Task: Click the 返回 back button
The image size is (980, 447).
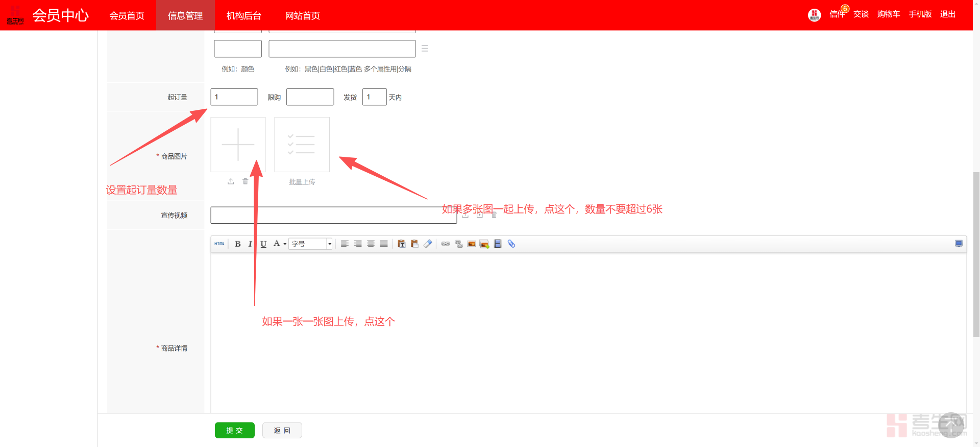Action: pyautogui.click(x=282, y=430)
